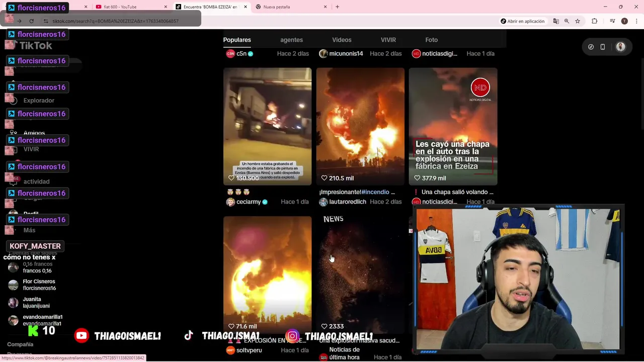
Task: Like the video with 2333 likes
Action: [x=324, y=326]
